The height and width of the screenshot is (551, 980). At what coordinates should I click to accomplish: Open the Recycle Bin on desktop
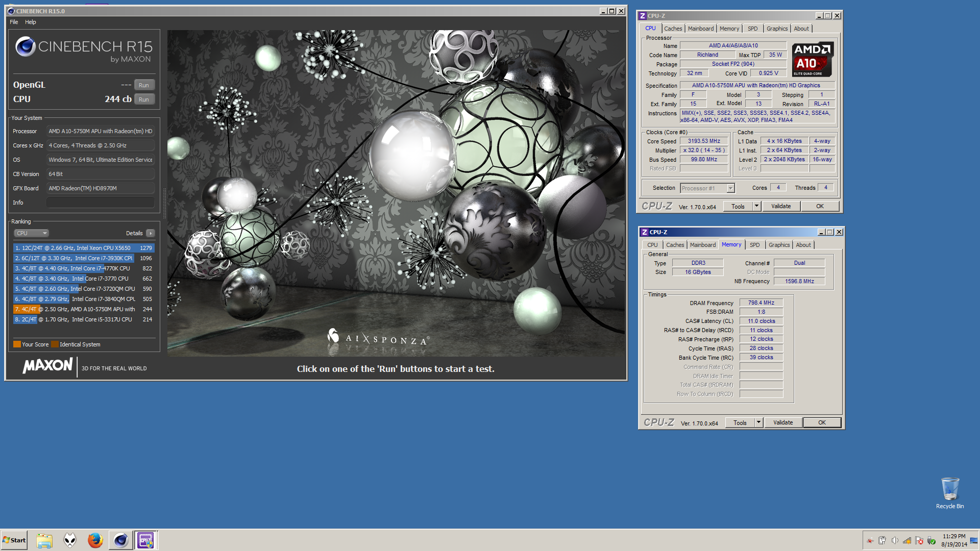click(x=950, y=493)
